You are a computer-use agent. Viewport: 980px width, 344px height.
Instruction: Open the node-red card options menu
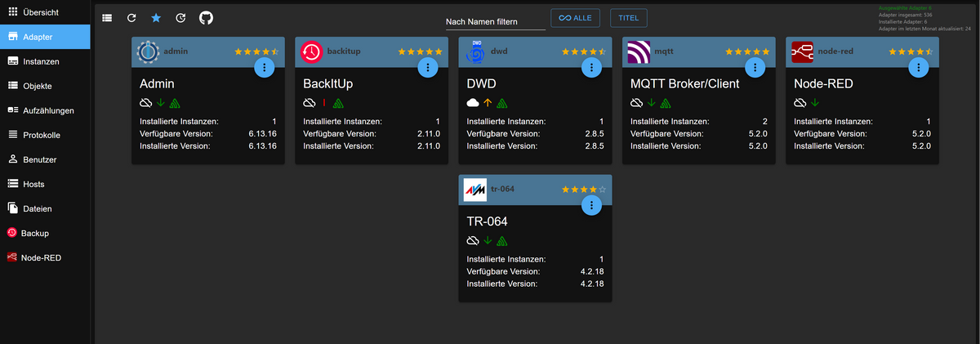pyautogui.click(x=918, y=68)
